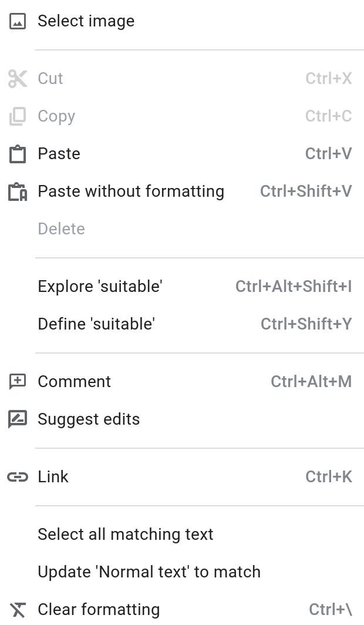364x625 pixels.
Task: Select the scissors Cut icon
Action: point(18,78)
